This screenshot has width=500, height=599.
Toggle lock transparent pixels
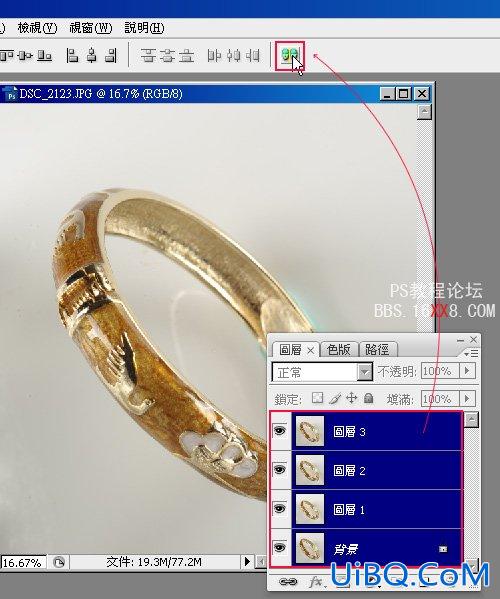point(317,398)
